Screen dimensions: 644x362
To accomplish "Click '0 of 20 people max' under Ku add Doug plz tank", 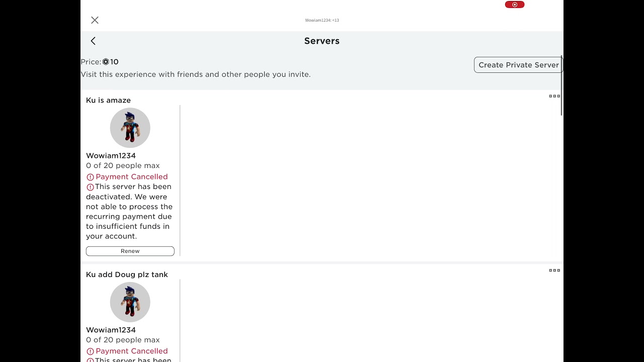I will click(123, 340).
